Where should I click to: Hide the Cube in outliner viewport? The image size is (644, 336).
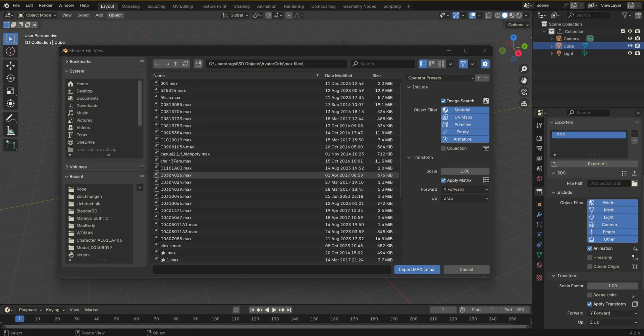[x=630, y=46]
